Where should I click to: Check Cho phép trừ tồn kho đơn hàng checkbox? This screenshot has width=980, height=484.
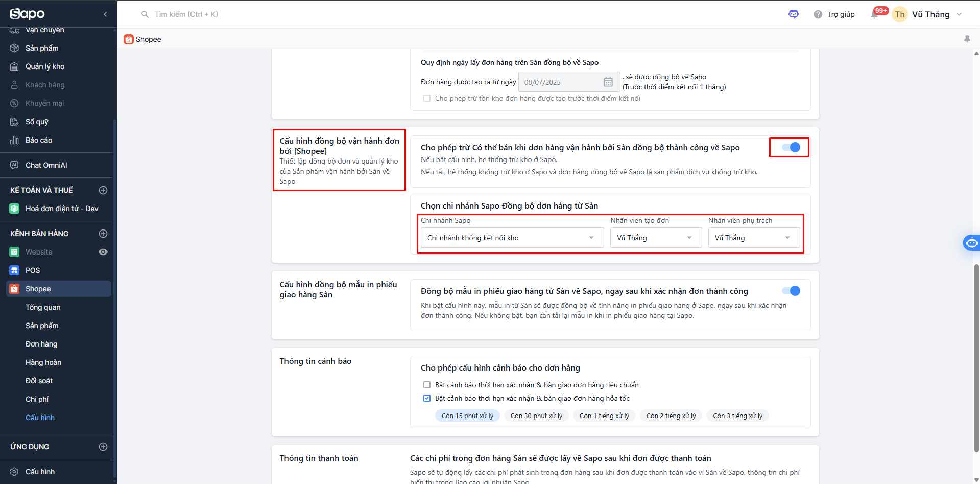[427, 98]
